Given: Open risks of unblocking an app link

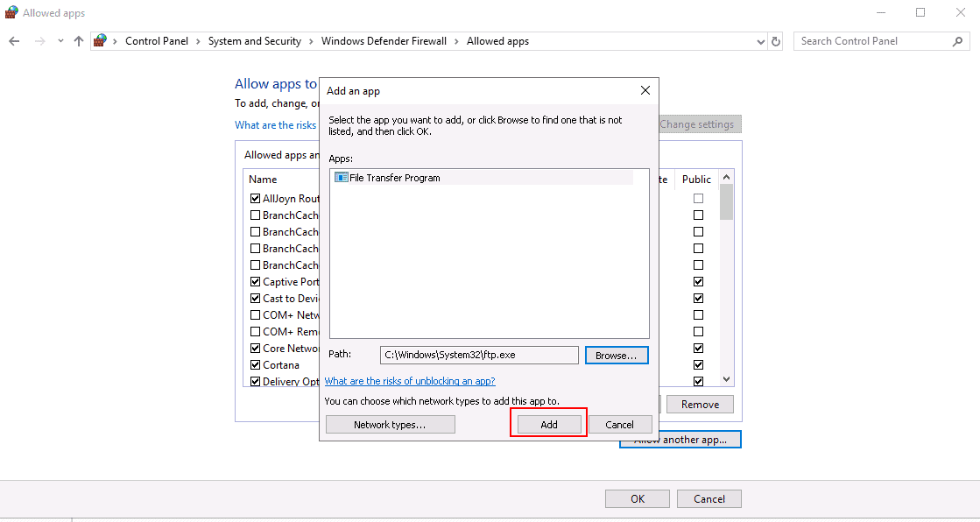Looking at the screenshot, I should [410, 381].
